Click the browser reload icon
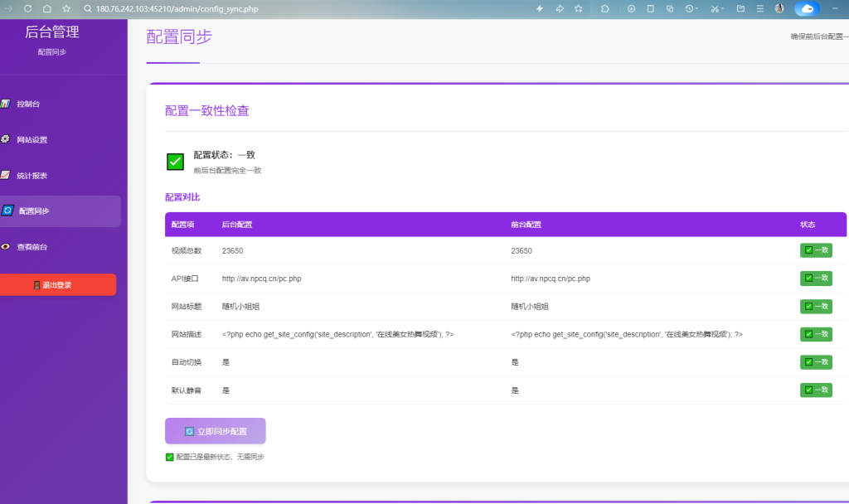Viewport: 849px width, 504px height. point(27,8)
